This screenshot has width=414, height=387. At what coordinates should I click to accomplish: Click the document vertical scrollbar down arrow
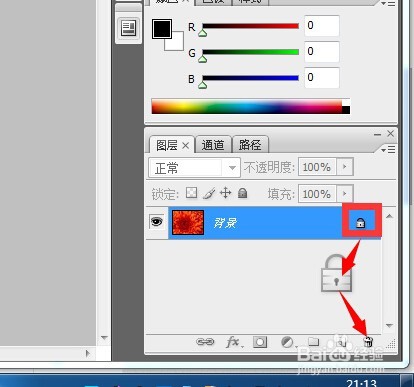click(x=104, y=338)
